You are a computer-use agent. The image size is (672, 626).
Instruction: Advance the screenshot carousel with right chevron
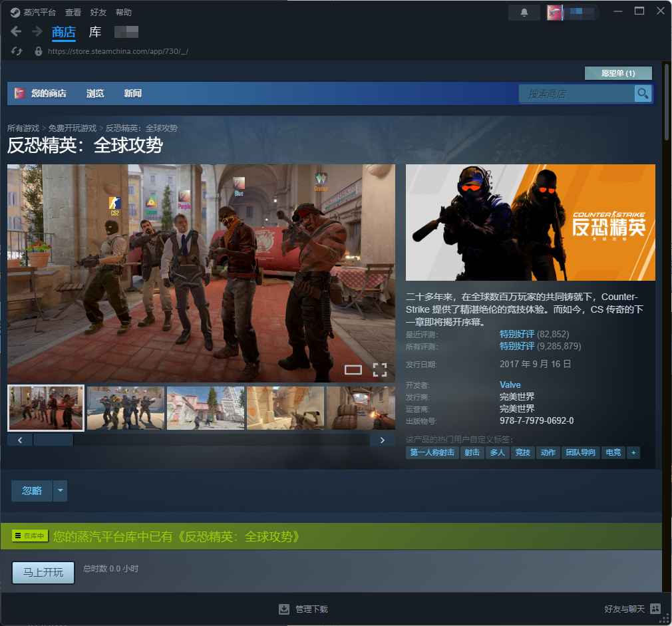click(x=381, y=440)
